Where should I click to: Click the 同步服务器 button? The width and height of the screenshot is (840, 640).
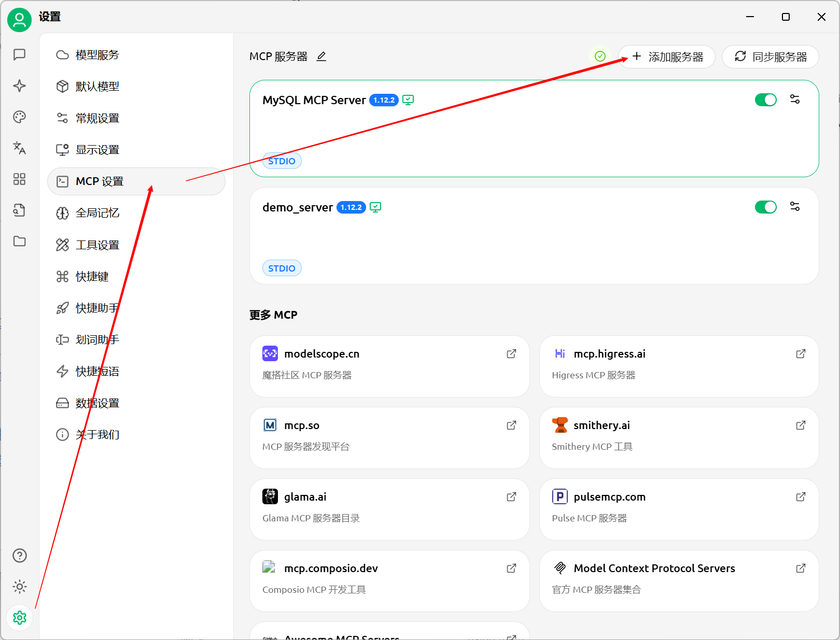coord(771,56)
